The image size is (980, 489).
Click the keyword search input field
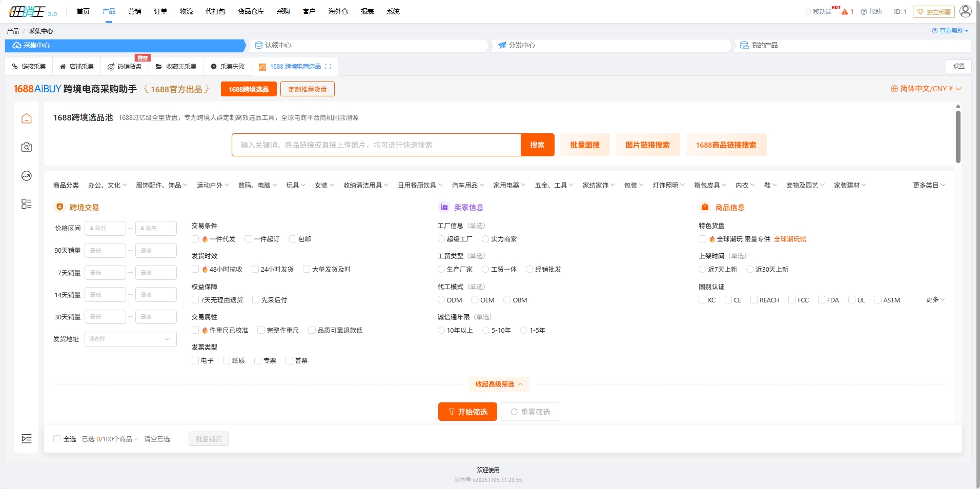click(x=377, y=145)
